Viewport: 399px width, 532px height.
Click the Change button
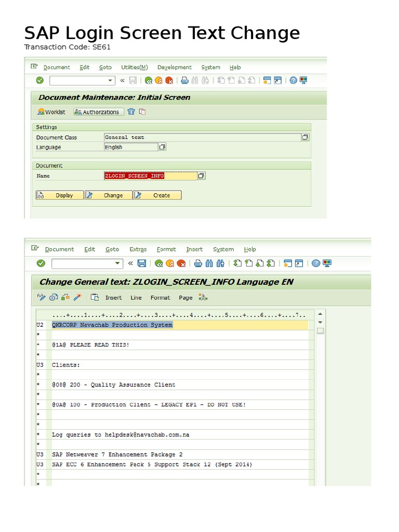109,195
